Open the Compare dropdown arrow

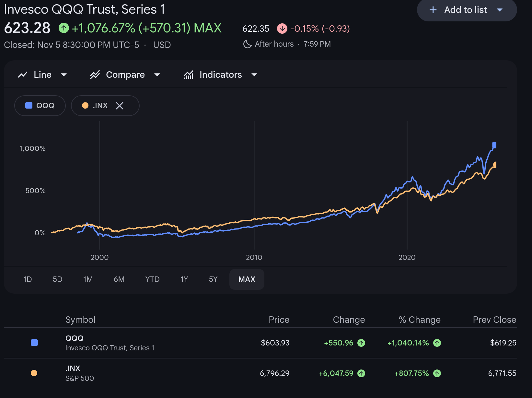pos(157,75)
